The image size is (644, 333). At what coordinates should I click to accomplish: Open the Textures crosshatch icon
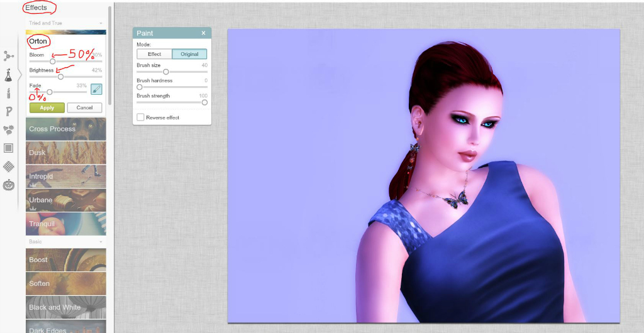[x=9, y=166]
